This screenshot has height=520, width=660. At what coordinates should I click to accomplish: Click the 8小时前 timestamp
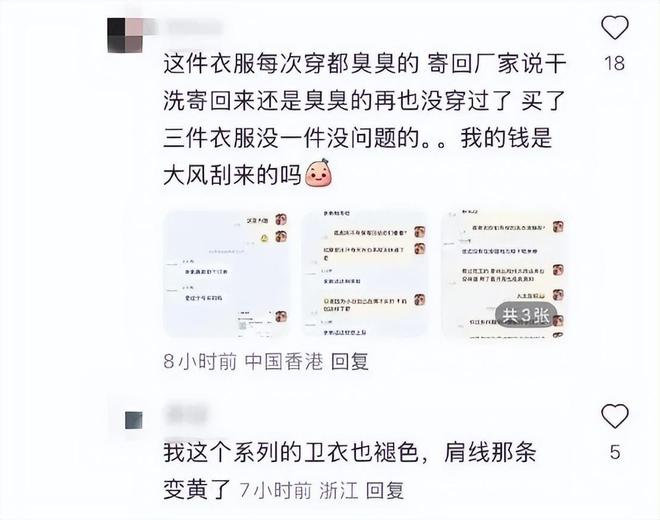[200, 362]
